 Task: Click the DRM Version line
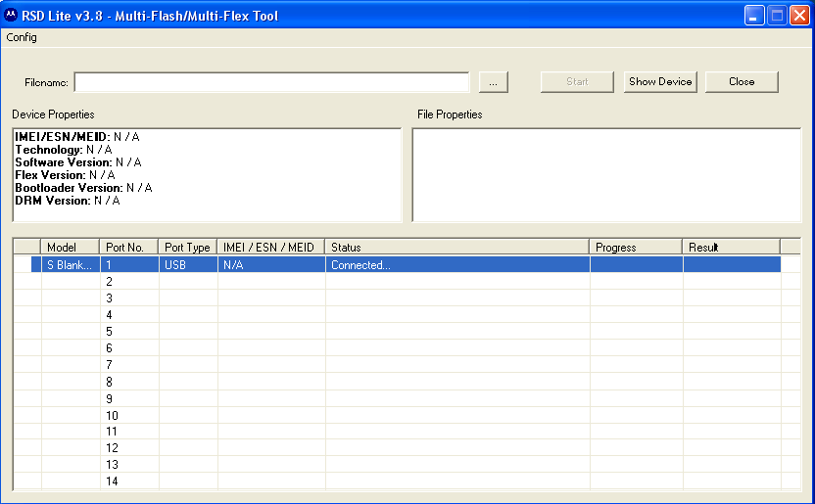click(67, 201)
